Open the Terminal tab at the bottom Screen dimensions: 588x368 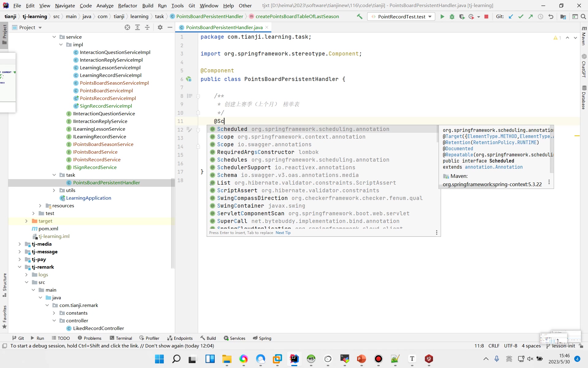121,338
